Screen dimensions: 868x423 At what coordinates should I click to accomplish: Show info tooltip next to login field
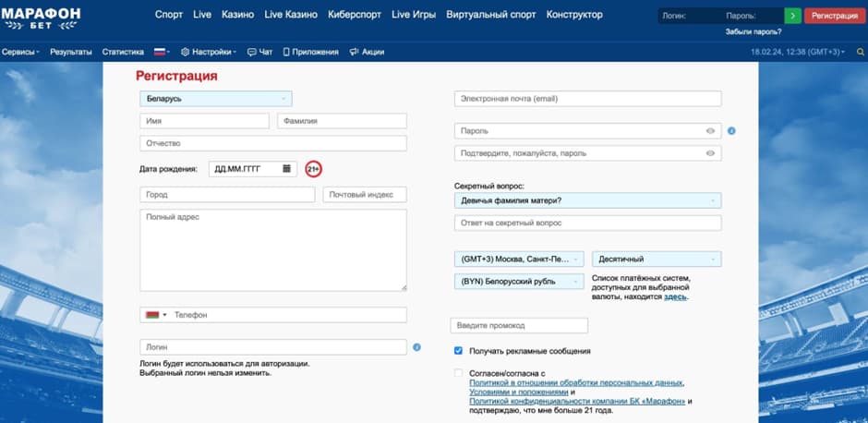[416, 347]
